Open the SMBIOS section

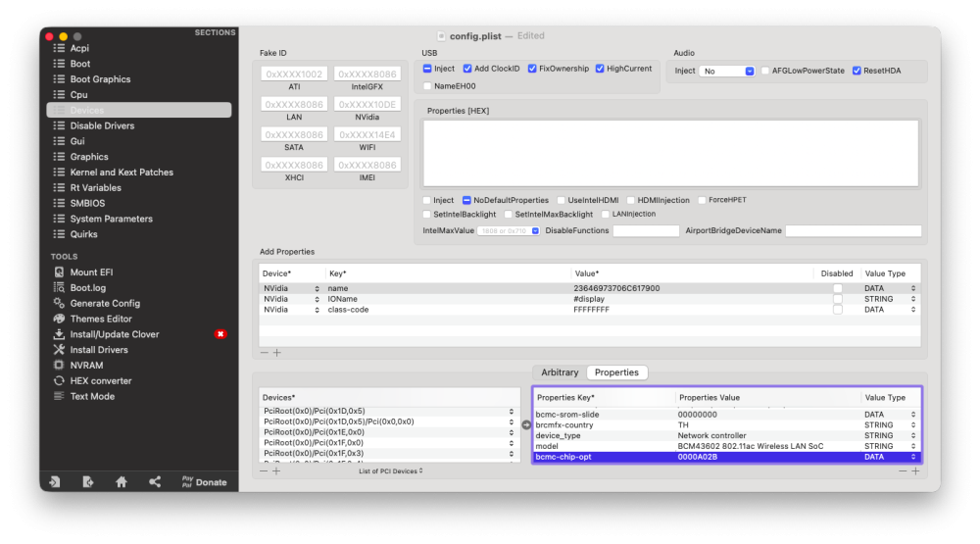pyautogui.click(x=87, y=203)
